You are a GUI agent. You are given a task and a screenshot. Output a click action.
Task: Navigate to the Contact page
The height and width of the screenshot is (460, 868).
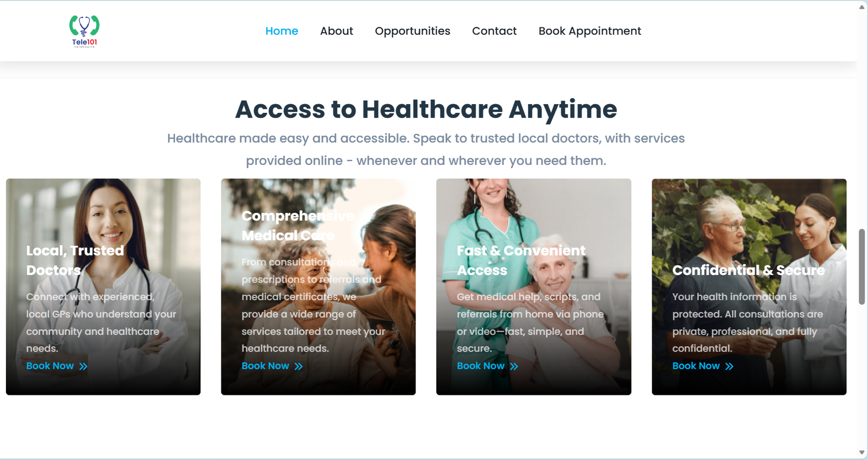point(494,31)
